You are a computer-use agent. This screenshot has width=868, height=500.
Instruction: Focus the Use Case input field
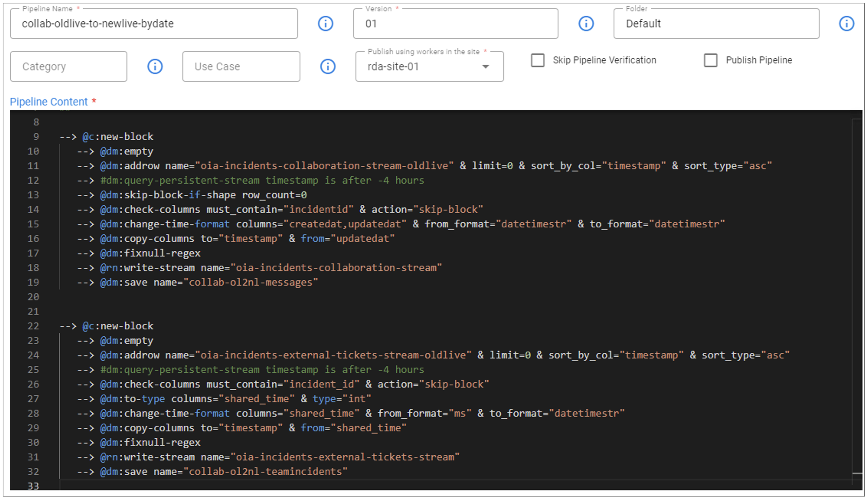(241, 67)
